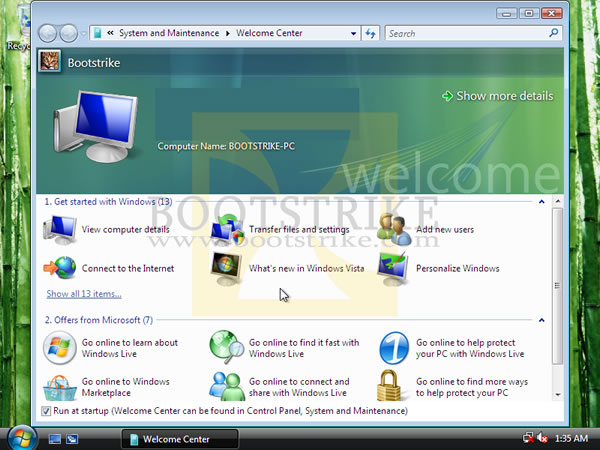
Task: Click the search magnifier icon
Action: pos(553,33)
